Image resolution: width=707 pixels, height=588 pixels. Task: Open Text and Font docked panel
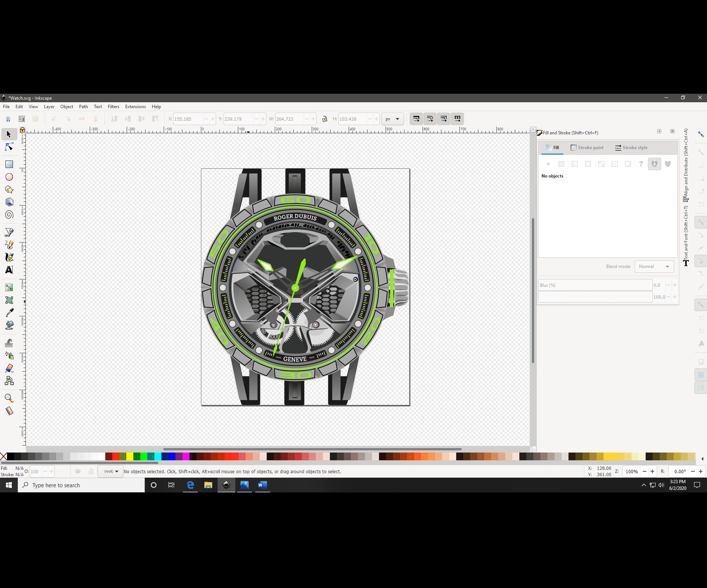[686, 235]
